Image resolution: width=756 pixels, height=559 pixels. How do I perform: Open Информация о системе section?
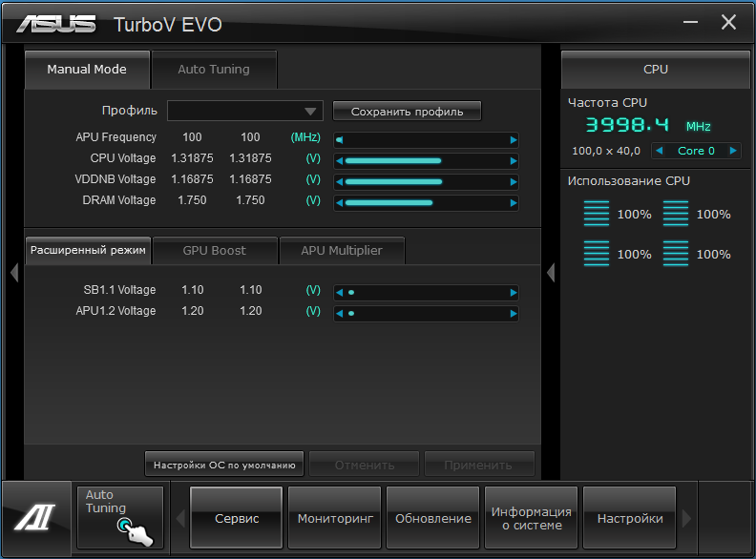point(532,518)
